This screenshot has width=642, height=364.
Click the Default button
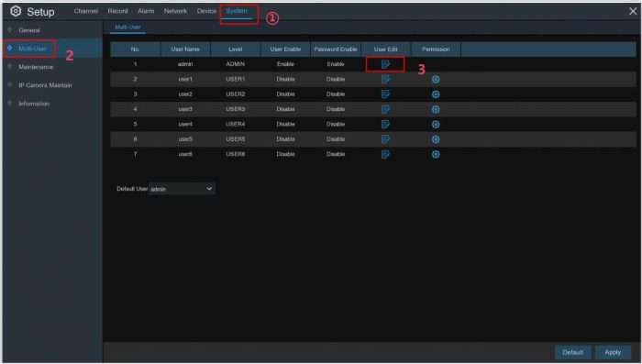[x=573, y=352]
